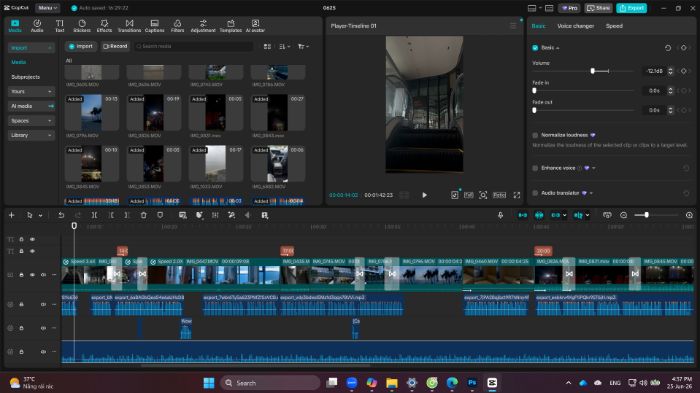
Task: Click the microphone record voiceover icon
Action: point(500,215)
